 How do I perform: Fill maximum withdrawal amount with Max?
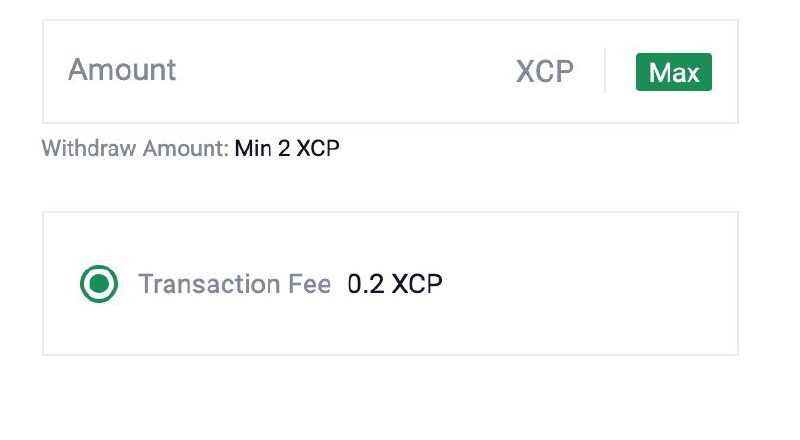673,72
